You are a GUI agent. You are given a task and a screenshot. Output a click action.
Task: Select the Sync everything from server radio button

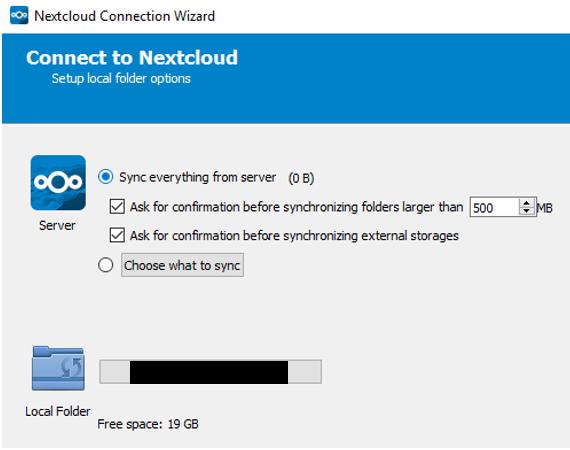pos(105,177)
